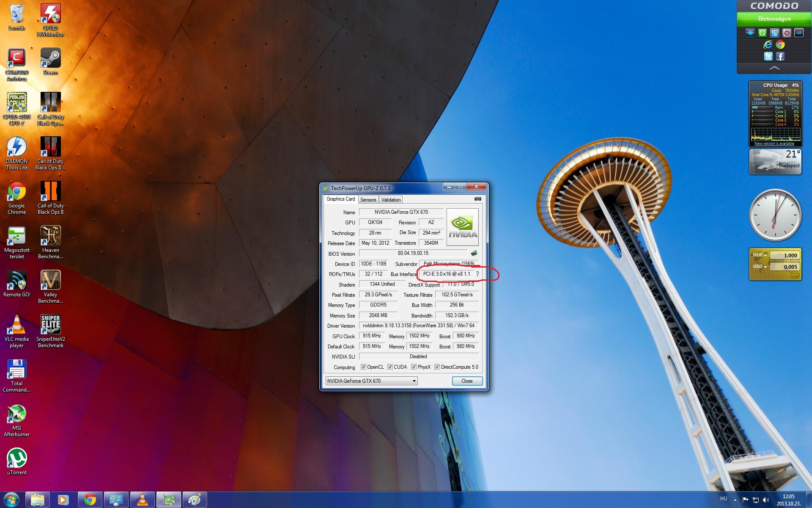
Task: Click the tray network icon
Action: pos(755,500)
